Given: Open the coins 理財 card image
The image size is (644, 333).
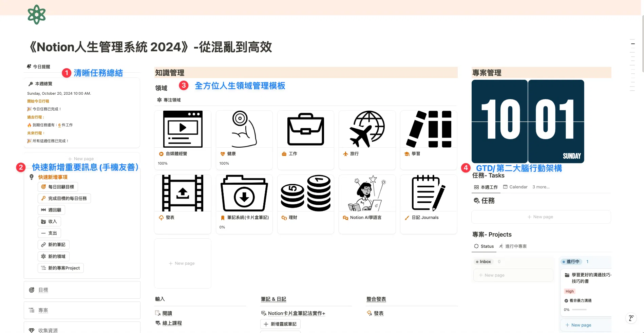Looking at the screenshot, I should coord(306,193).
